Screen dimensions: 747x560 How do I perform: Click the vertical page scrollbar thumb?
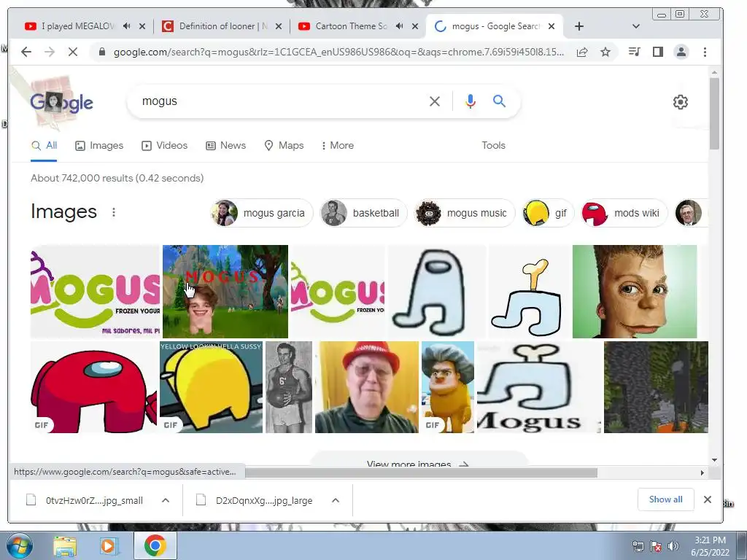coord(714,113)
